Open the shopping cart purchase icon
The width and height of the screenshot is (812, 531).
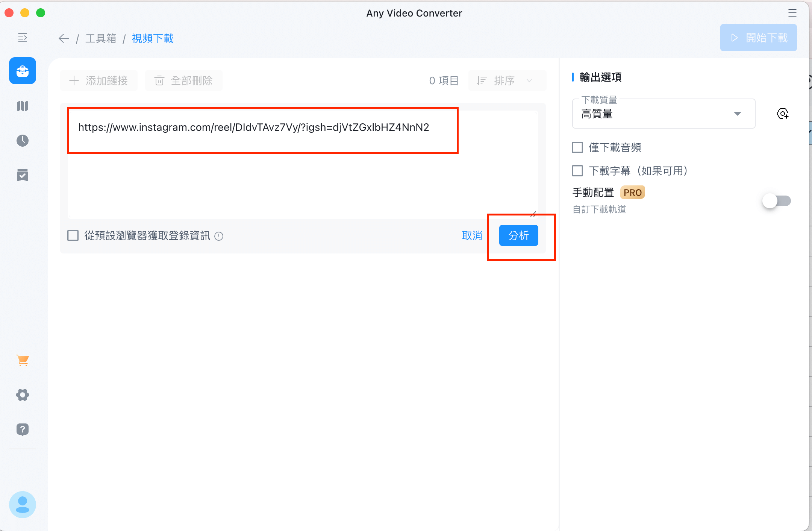[23, 360]
